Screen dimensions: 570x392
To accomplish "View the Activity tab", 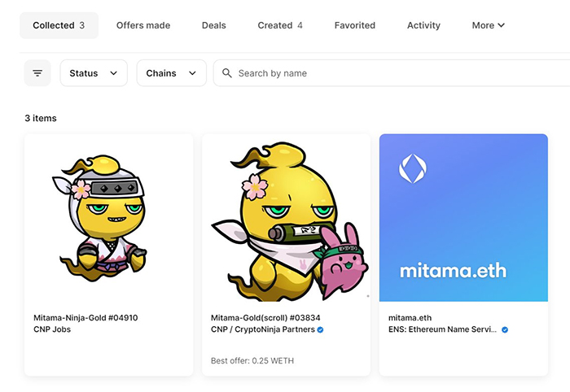I will tap(423, 25).
